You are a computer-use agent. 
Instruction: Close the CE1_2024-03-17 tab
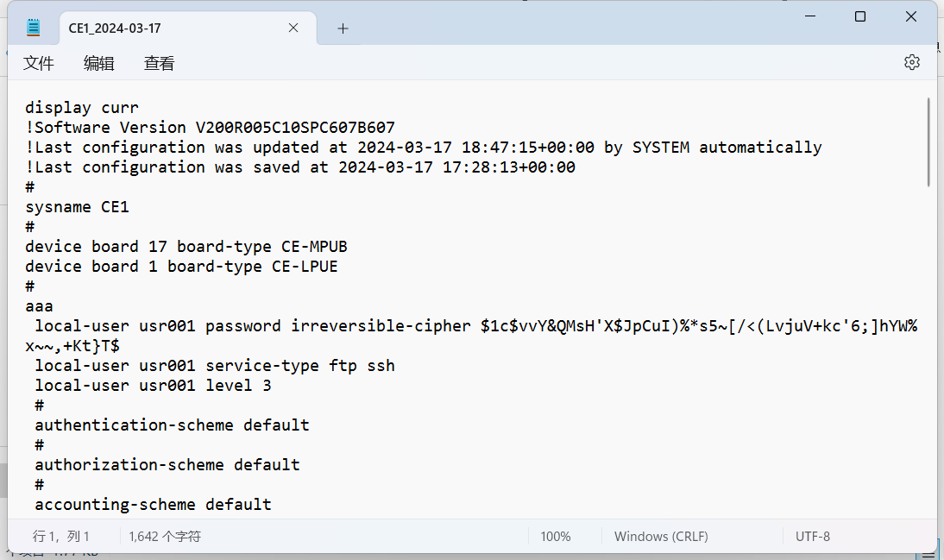point(293,28)
